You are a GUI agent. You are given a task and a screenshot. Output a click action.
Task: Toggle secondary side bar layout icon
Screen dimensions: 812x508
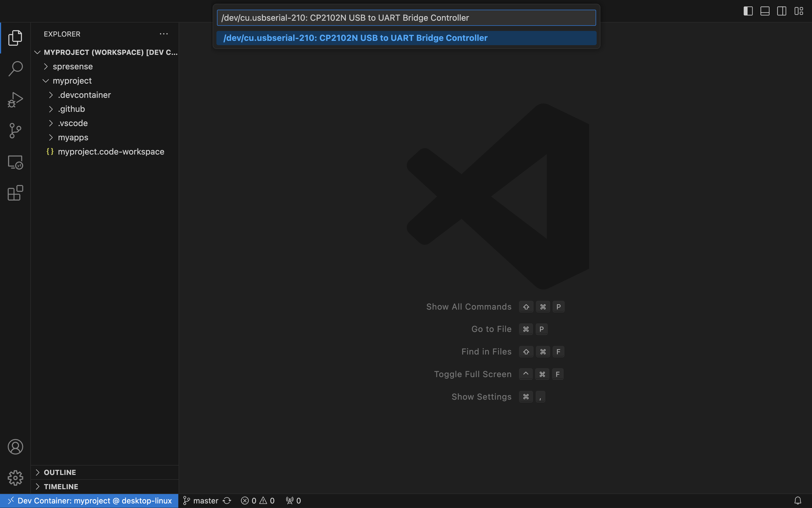coord(781,11)
